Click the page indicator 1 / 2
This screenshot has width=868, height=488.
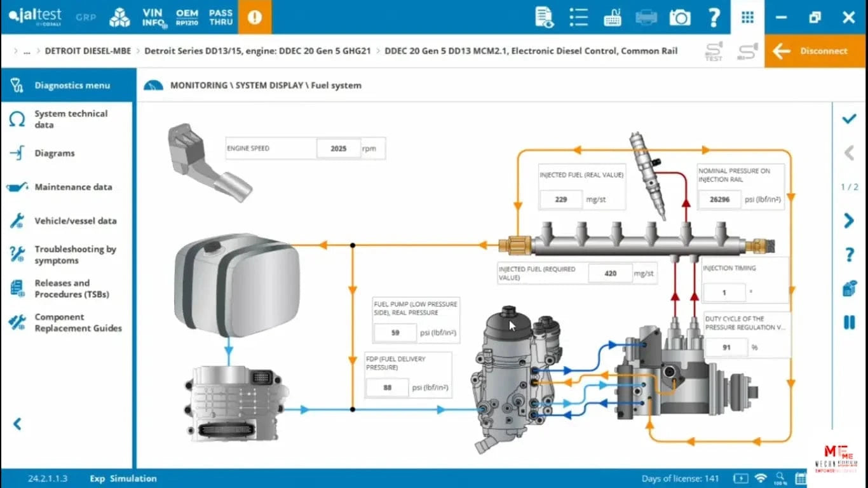(850, 187)
